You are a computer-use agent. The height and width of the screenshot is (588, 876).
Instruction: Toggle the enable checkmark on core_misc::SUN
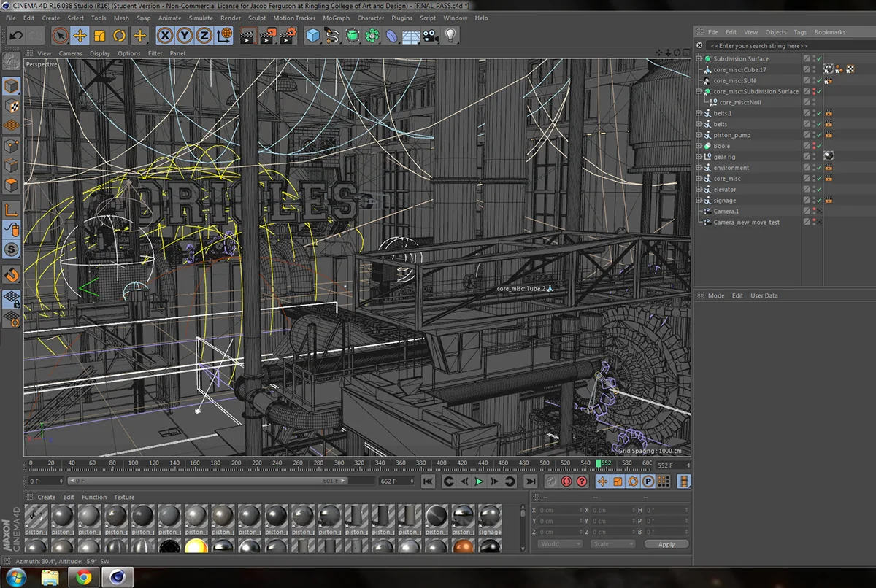[819, 80]
